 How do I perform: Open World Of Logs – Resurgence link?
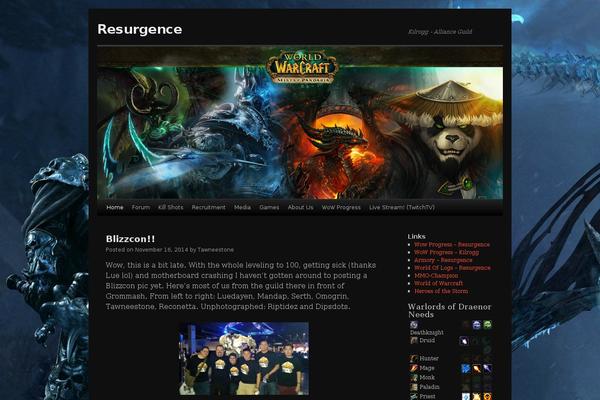pyautogui.click(x=452, y=268)
